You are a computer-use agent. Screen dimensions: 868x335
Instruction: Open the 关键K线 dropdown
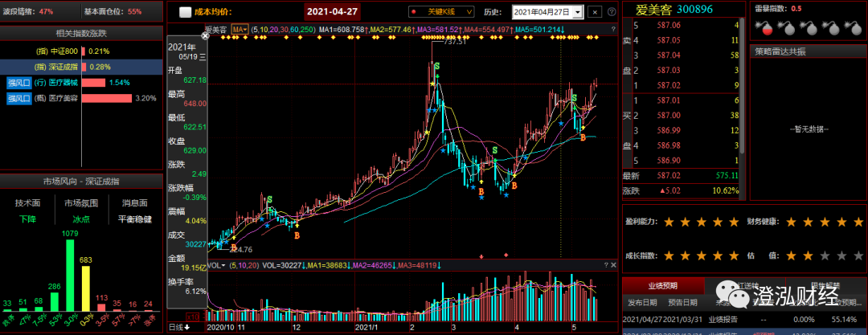[x=441, y=11]
